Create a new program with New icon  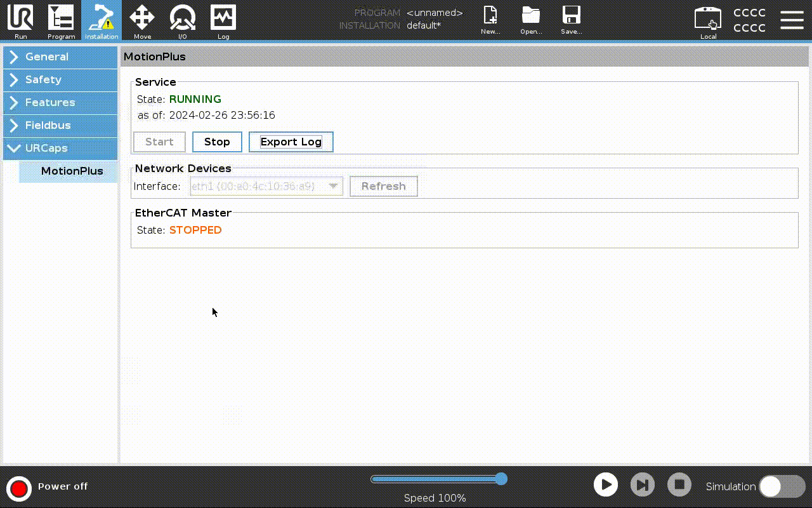(490, 20)
